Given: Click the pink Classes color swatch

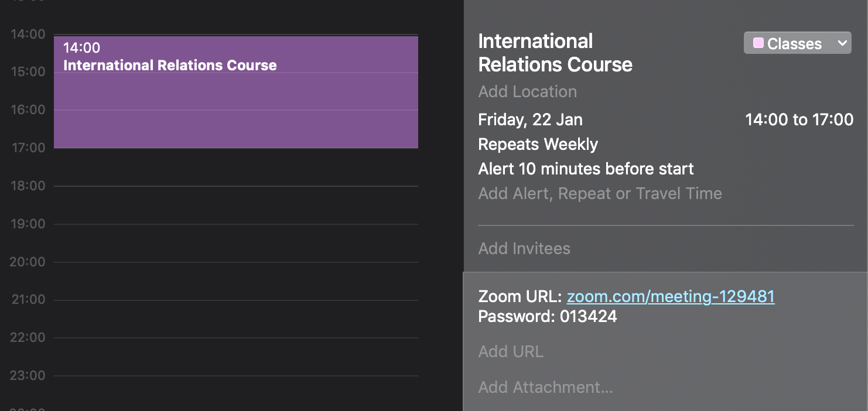Looking at the screenshot, I should coord(758,43).
